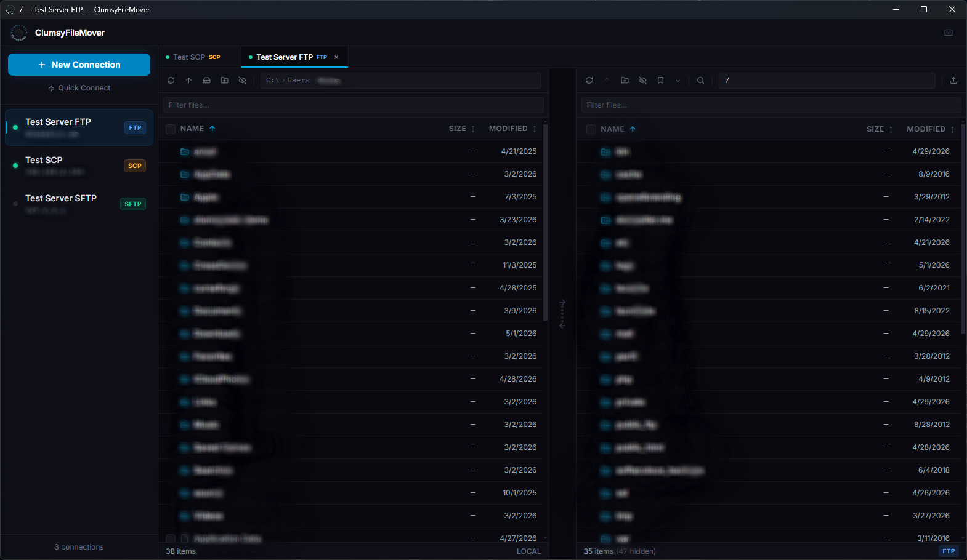Open the local drives selector icon
This screenshot has height=560, width=967.
click(206, 81)
